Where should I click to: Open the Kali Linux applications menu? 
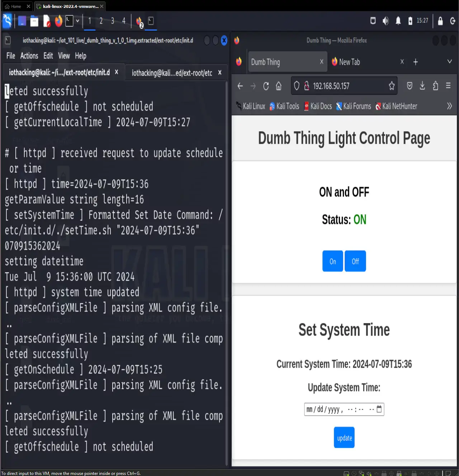7,21
